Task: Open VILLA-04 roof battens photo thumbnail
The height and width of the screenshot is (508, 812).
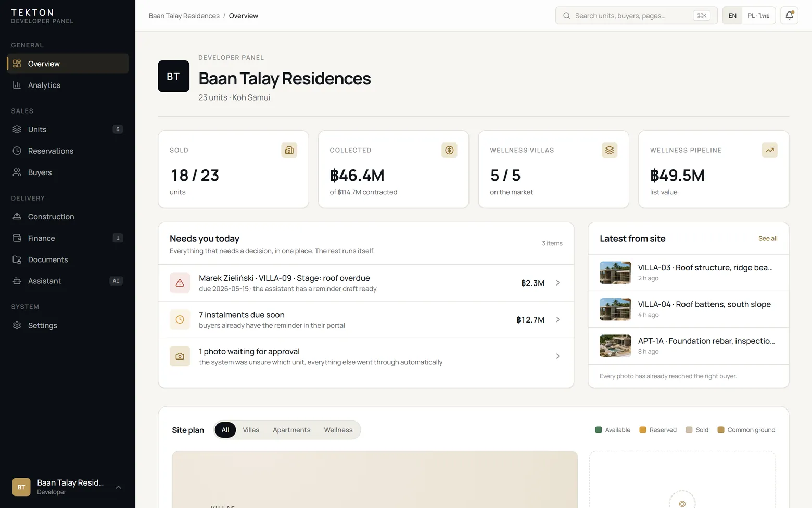Action: pos(615,309)
